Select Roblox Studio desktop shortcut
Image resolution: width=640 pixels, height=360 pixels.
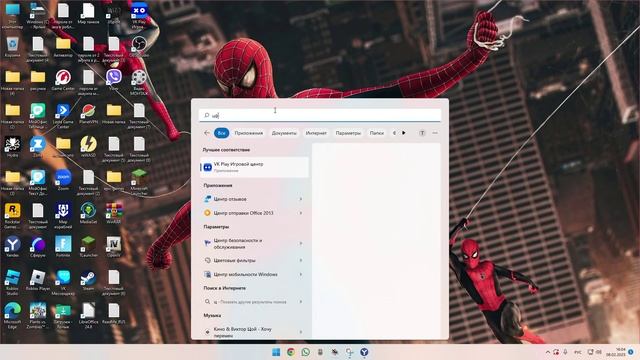[x=12, y=282]
